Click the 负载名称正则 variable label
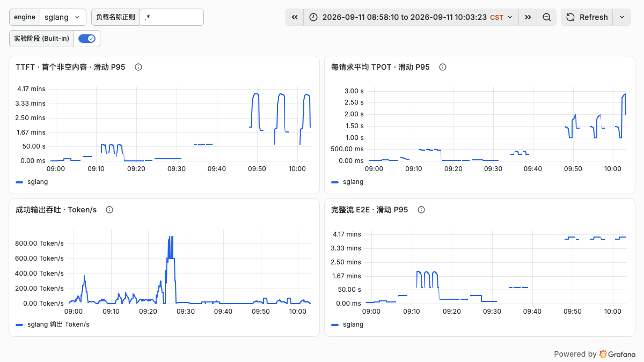This screenshot has height=362, width=644. click(115, 17)
